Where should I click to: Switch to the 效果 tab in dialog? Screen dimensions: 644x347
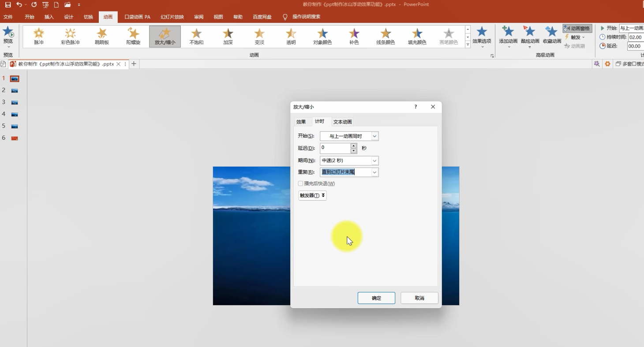click(x=301, y=122)
